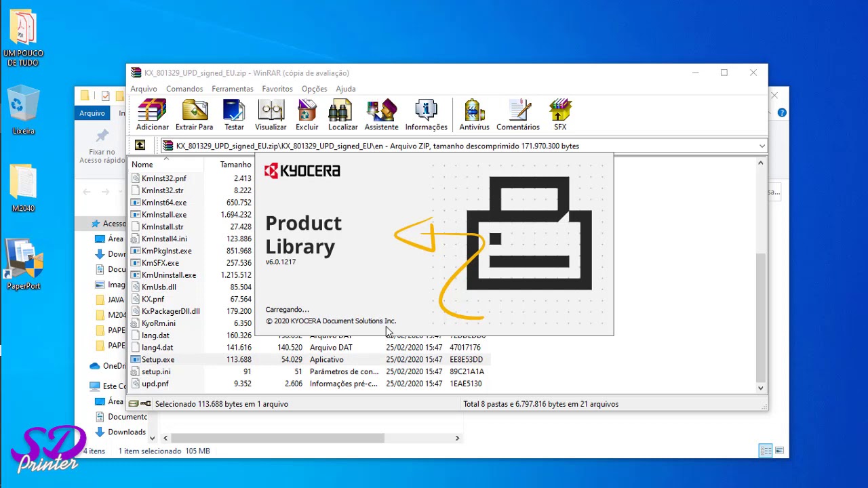Maximize the WinRAR window
868x488 pixels.
pyautogui.click(x=724, y=73)
